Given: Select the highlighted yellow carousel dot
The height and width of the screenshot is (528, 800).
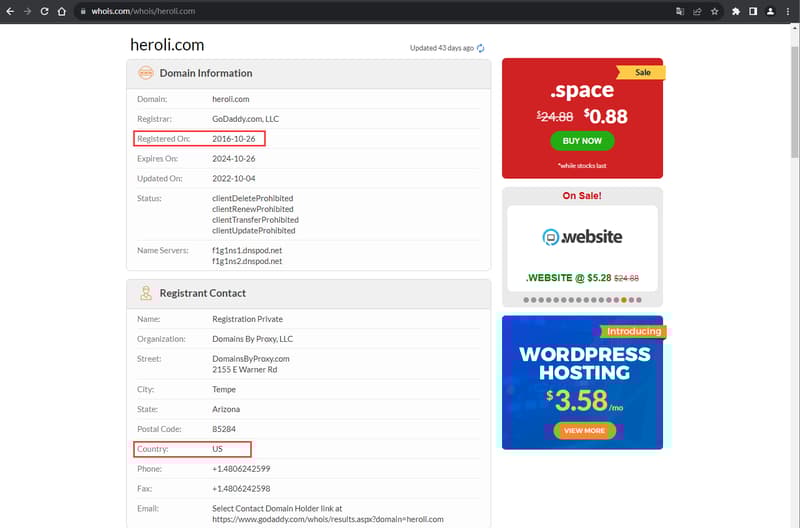Looking at the screenshot, I should (x=623, y=300).
